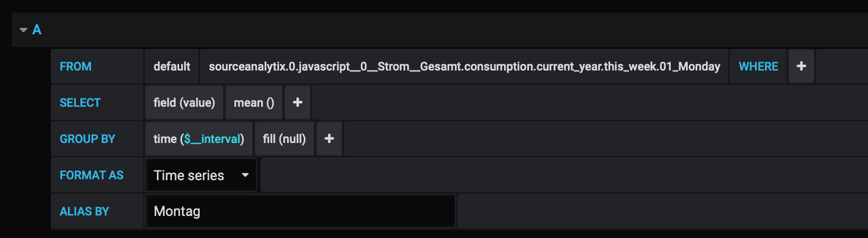The image size is (868, 238).
Task: Click the time ($__interval) grouping segment
Action: point(199,139)
